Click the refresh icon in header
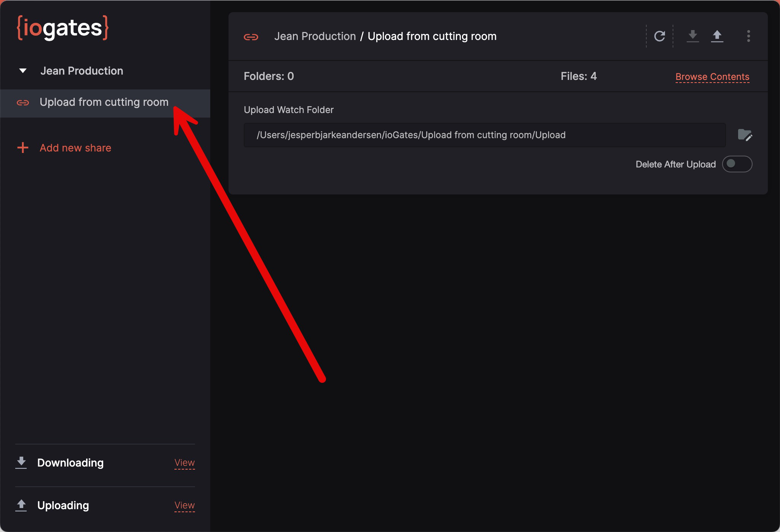 (659, 37)
